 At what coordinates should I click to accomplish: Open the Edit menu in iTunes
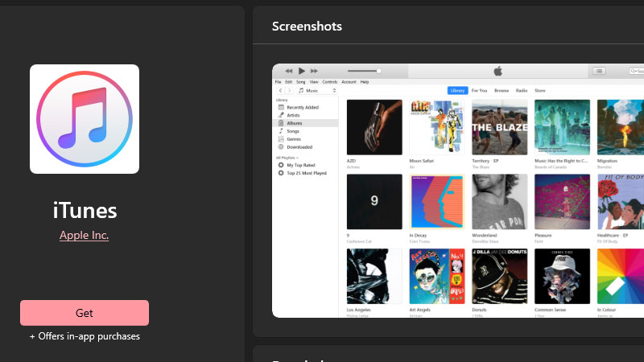point(289,82)
